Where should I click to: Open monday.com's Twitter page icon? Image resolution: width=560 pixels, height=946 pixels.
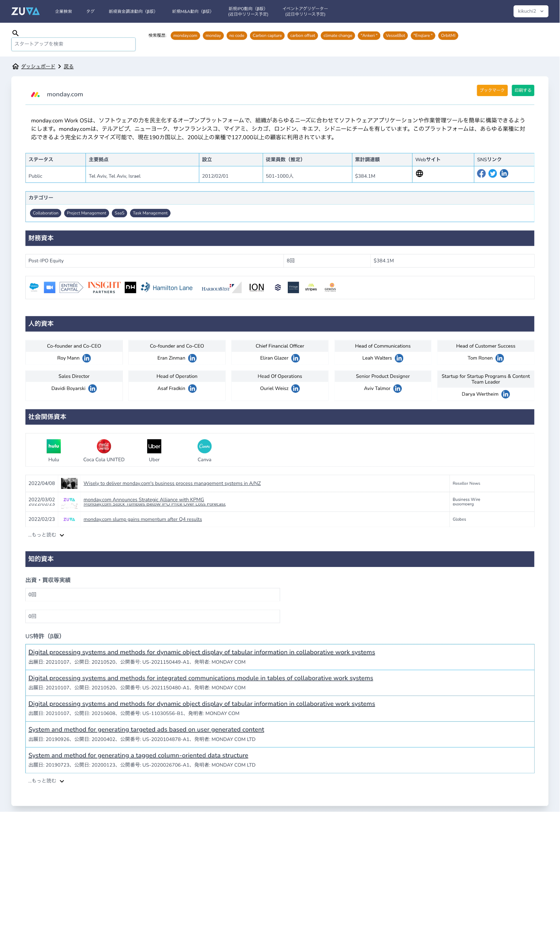pyautogui.click(x=493, y=174)
